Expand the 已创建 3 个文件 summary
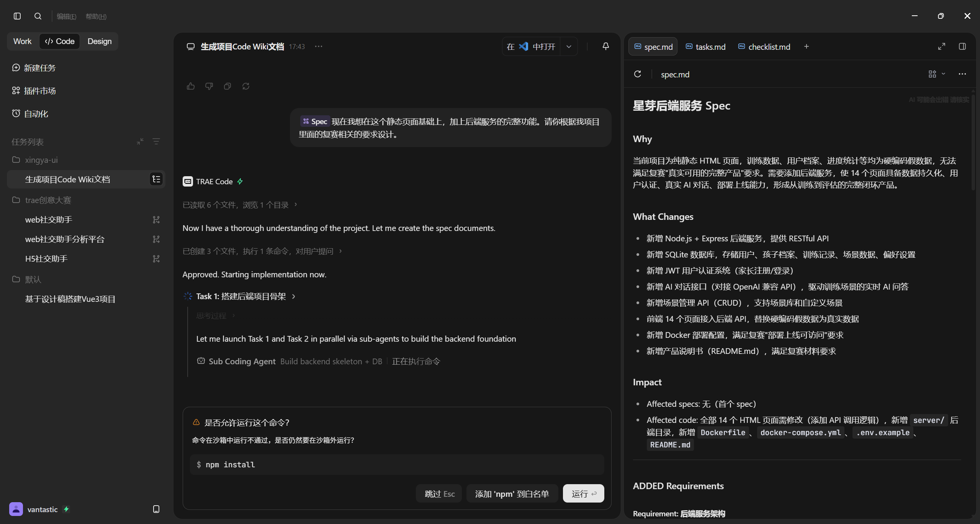This screenshot has width=980, height=524. (262, 251)
